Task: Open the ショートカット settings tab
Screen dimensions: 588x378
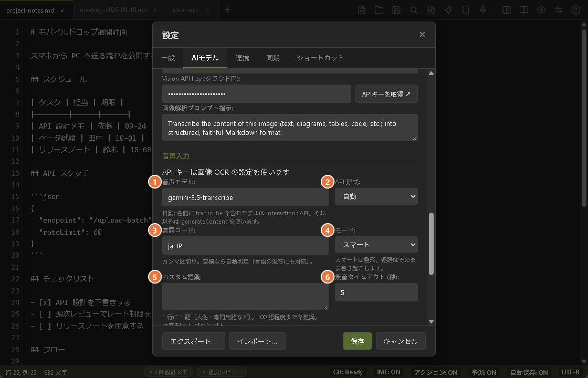Action: pos(320,58)
